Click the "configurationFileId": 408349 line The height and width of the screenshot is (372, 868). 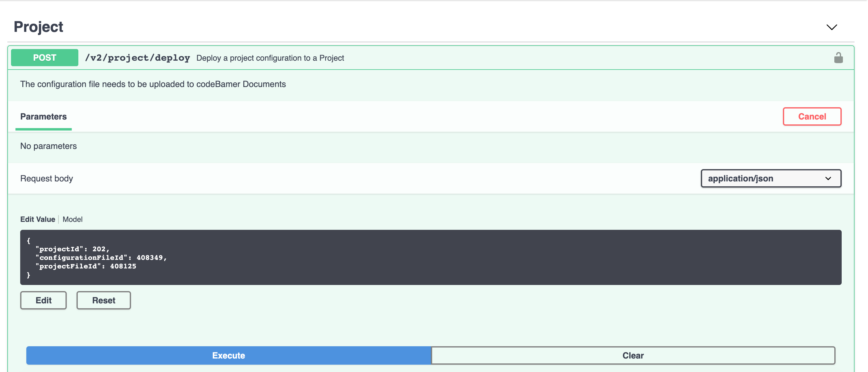pyautogui.click(x=101, y=258)
